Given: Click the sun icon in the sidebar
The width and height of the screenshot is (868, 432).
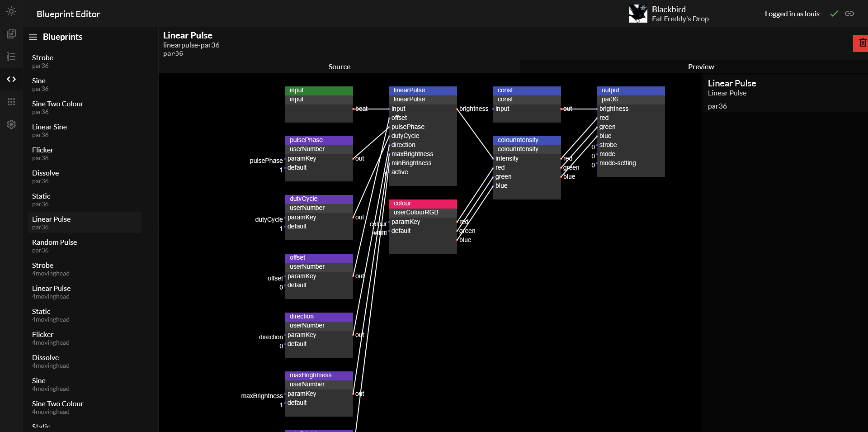Looking at the screenshot, I should (11, 11).
